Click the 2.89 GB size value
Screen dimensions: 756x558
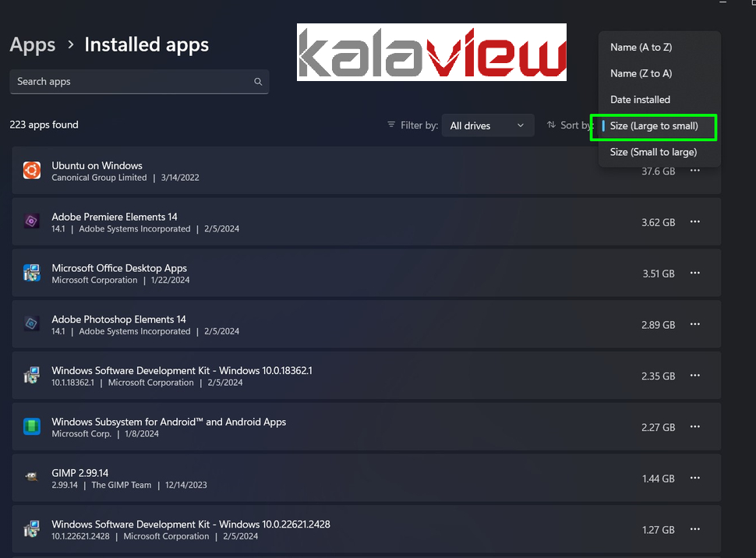[658, 324]
